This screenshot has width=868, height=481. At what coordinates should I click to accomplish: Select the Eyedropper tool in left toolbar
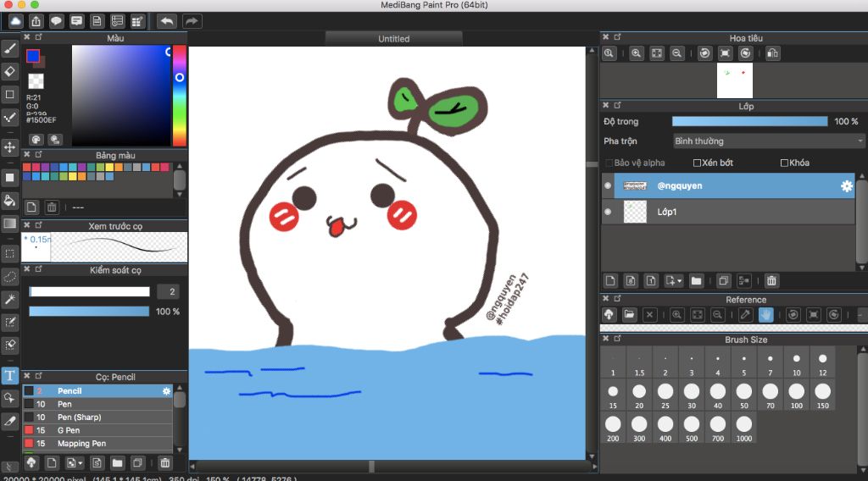click(x=9, y=421)
